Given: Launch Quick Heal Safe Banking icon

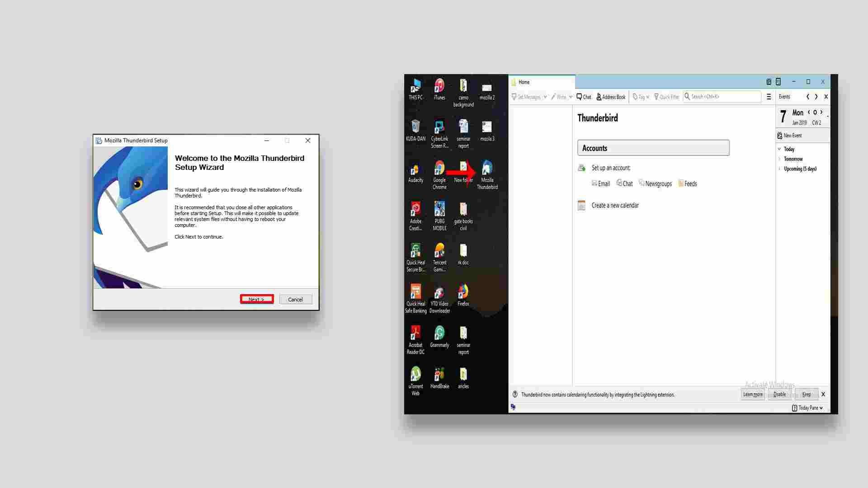Looking at the screenshot, I should [x=415, y=299].
